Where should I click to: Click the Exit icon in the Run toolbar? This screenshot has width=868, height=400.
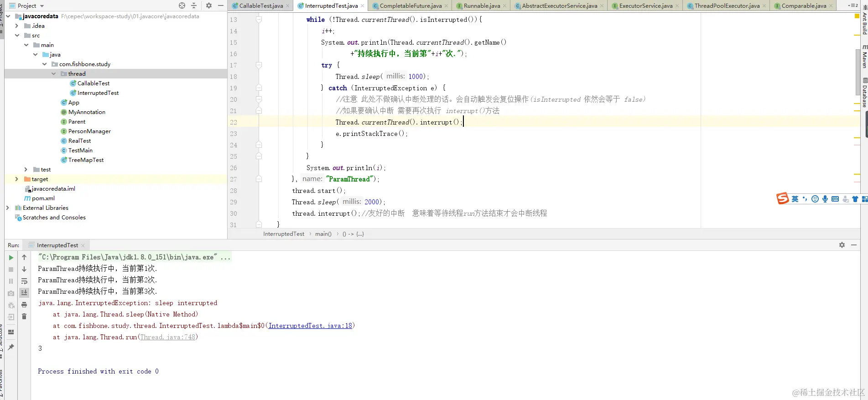pos(11,317)
